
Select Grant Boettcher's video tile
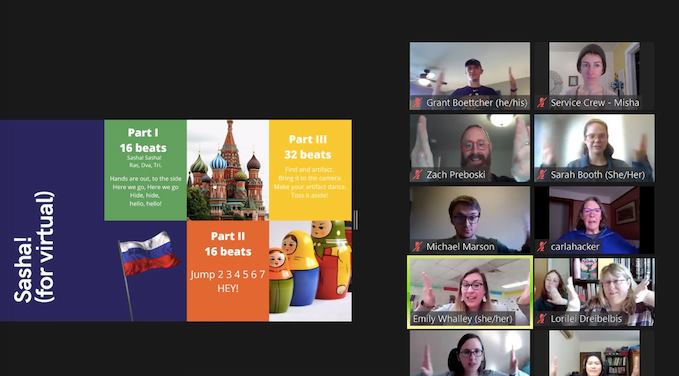[470, 76]
